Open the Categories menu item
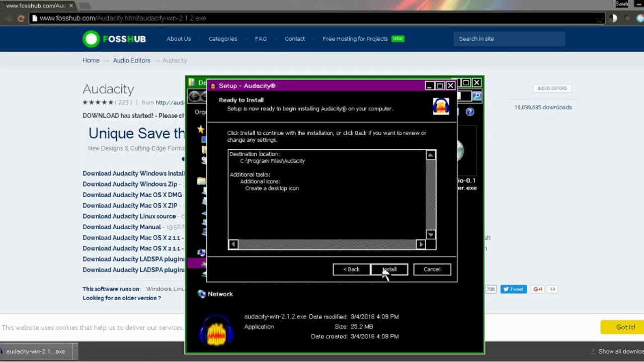 coord(223,39)
